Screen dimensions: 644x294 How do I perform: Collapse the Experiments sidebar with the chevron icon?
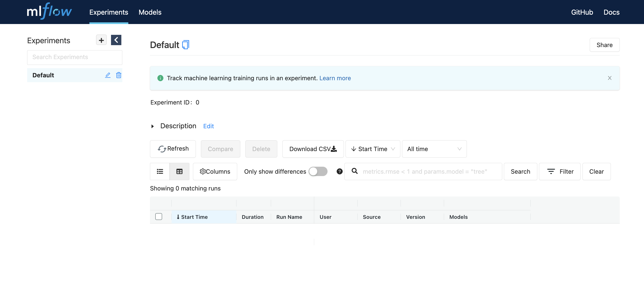point(116,40)
